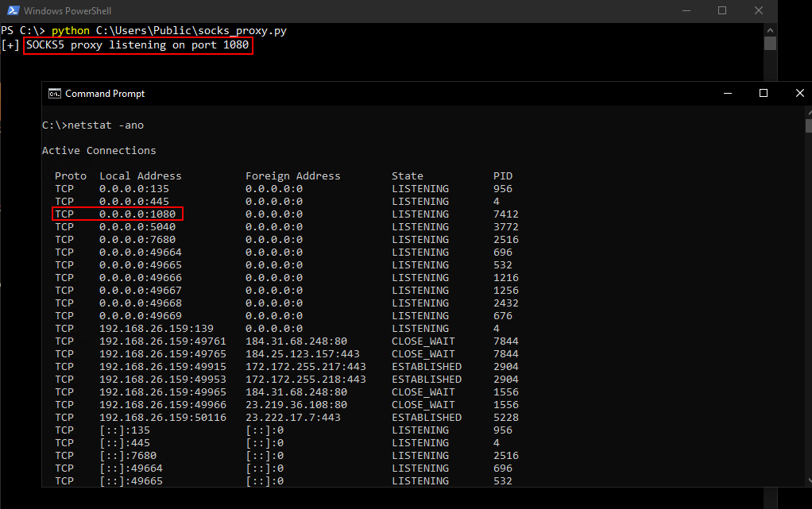
Task: Click the Command Prompt title bar icon
Action: point(54,94)
